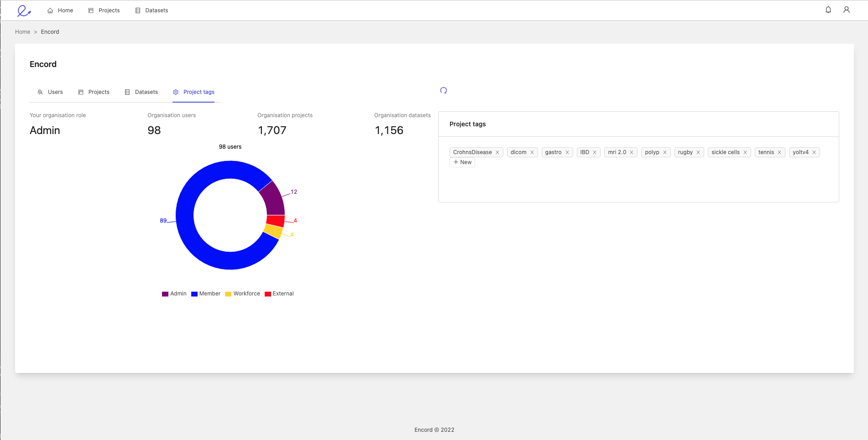Image resolution: width=868 pixels, height=440 pixels.
Task: Add a New project tag
Action: pos(462,162)
